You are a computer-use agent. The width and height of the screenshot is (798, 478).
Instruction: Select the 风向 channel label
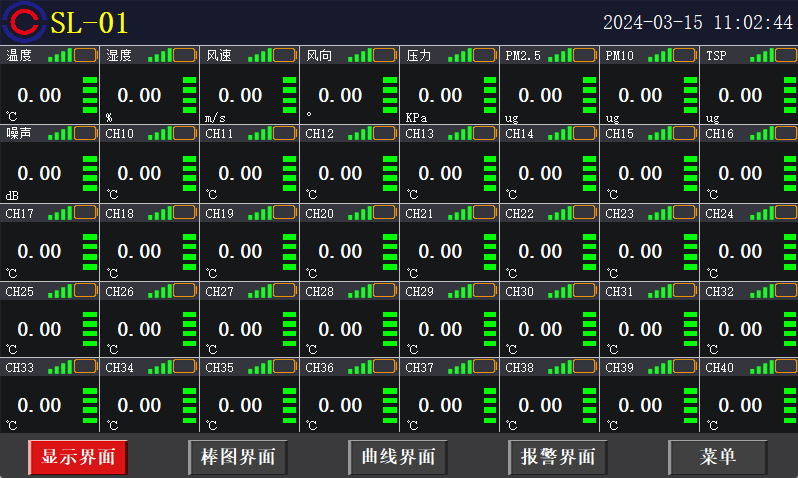(319, 55)
